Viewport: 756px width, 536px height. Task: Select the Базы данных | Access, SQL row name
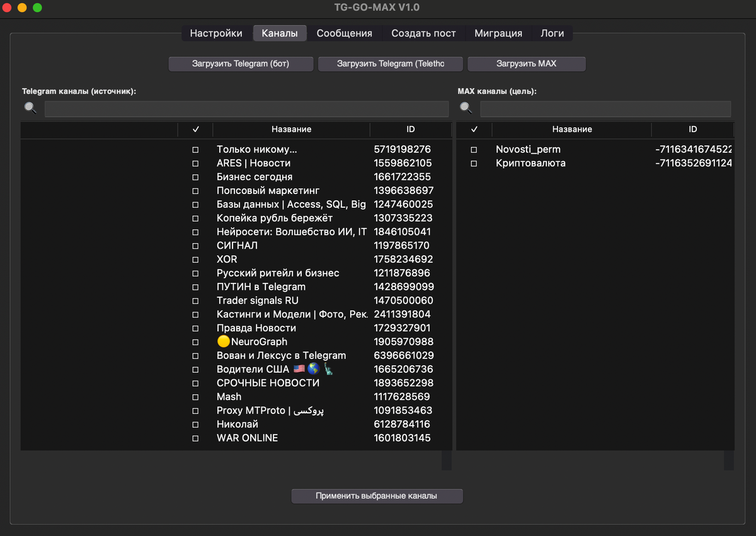[291, 205]
